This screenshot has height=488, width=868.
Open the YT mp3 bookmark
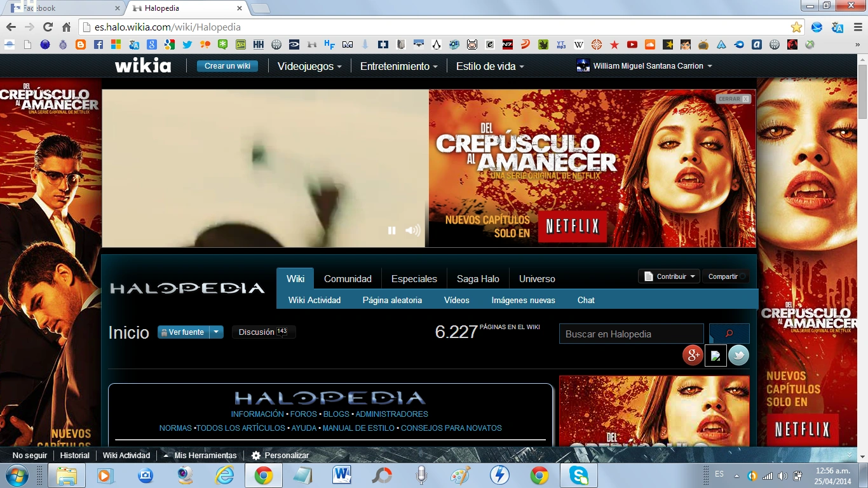pyautogui.click(x=560, y=44)
